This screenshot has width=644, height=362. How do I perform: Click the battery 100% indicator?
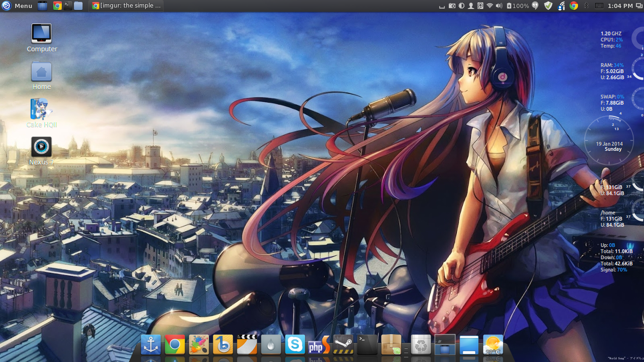pyautogui.click(x=518, y=6)
